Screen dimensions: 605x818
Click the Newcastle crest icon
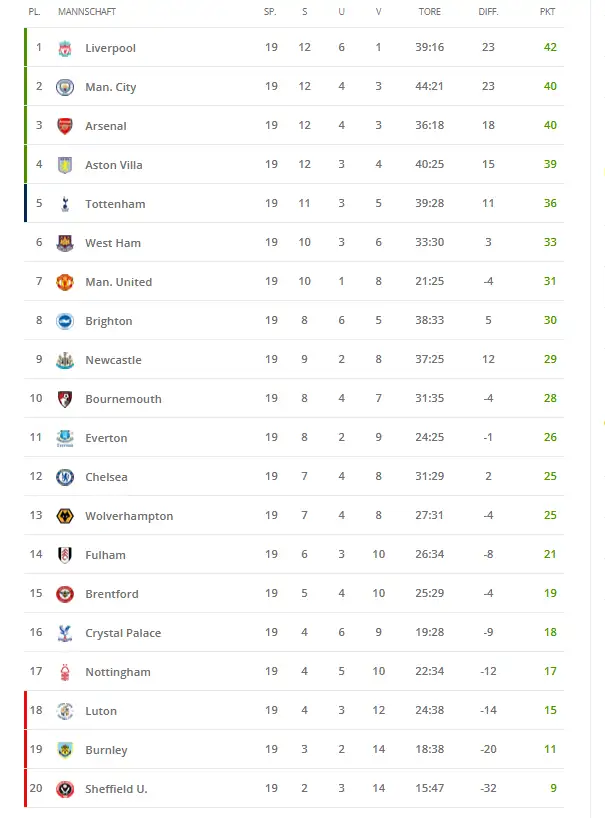point(65,360)
